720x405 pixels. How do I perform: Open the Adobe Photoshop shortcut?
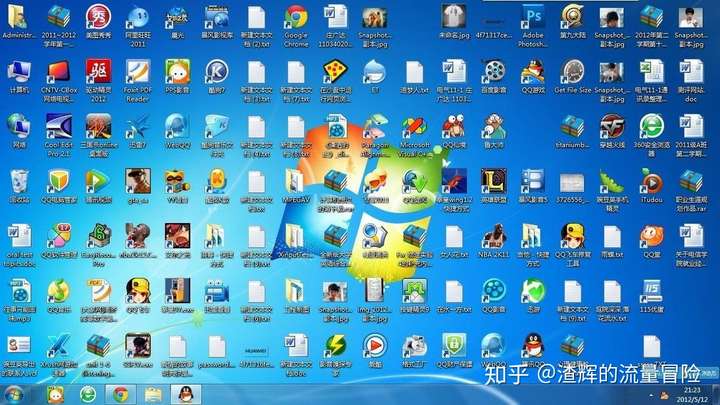(x=533, y=17)
